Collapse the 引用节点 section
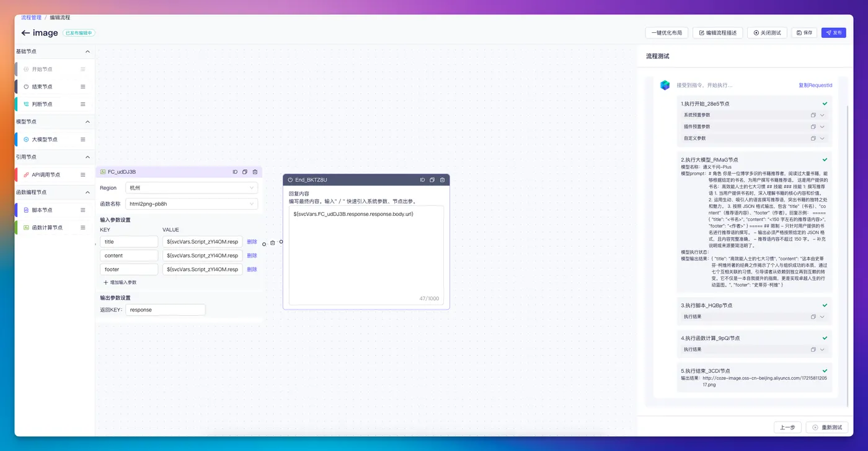868x451 pixels. pyautogui.click(x=87, y=157)
